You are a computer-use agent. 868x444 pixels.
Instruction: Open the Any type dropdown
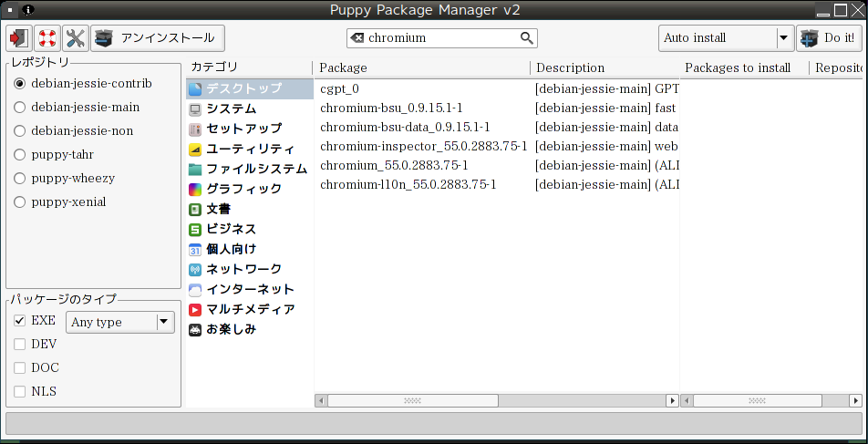coord(120,322)
